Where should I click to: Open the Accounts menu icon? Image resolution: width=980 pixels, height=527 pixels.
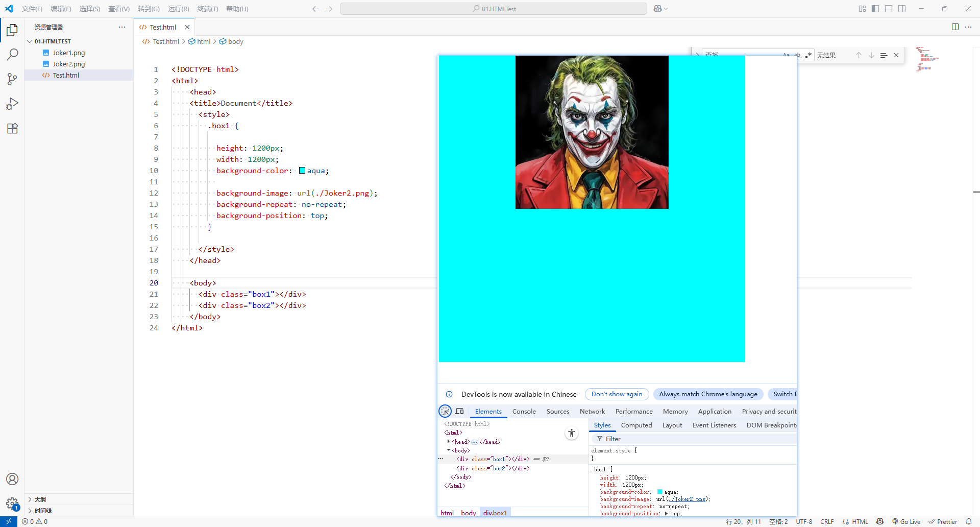pos(12,479)
